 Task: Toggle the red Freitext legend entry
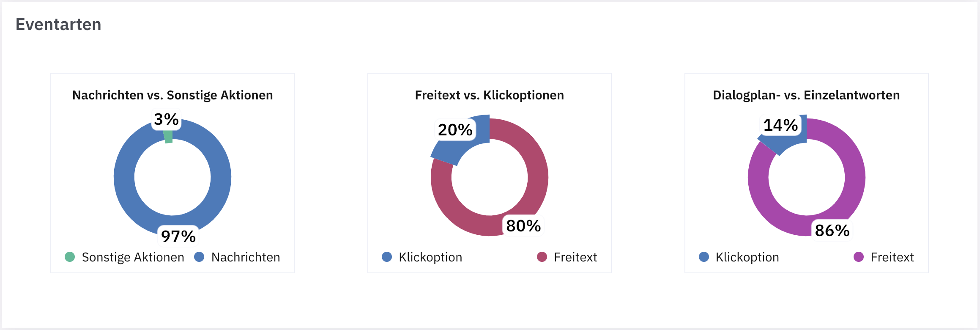pos(567,257)
